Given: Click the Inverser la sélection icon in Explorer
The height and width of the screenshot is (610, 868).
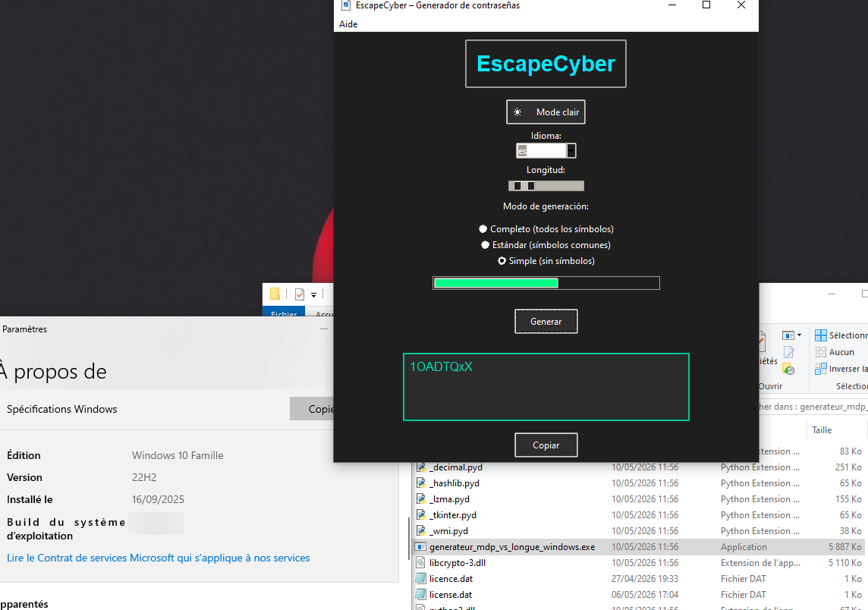Looking at the screenshot, I should (821, 369).
